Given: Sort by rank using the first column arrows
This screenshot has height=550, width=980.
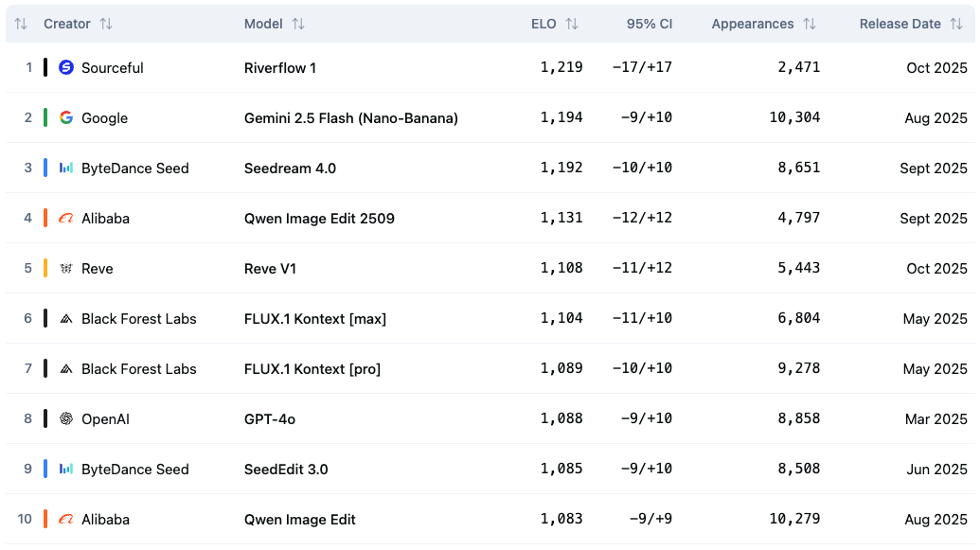Looking at the screenshot, I should tap(21, 24).
